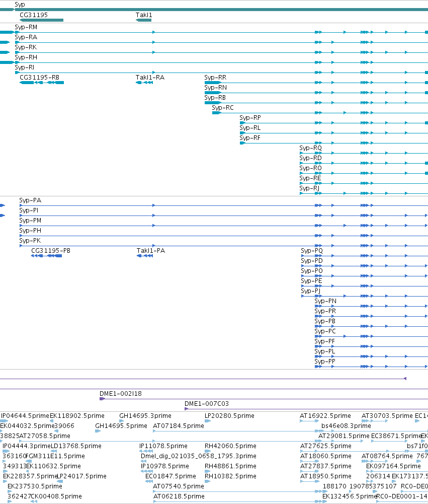Select the Syp gene label at top
The height and width of the screenshot is (504, 428).
(20, 5)
